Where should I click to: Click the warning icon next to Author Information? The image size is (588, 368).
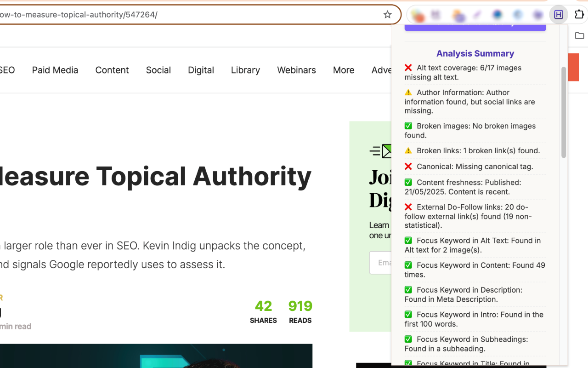[408, 92]
